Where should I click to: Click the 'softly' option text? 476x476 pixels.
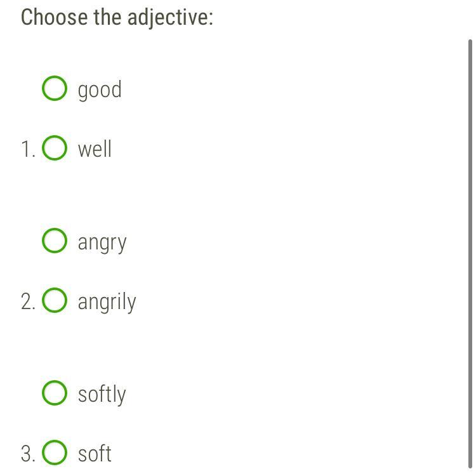102,394
